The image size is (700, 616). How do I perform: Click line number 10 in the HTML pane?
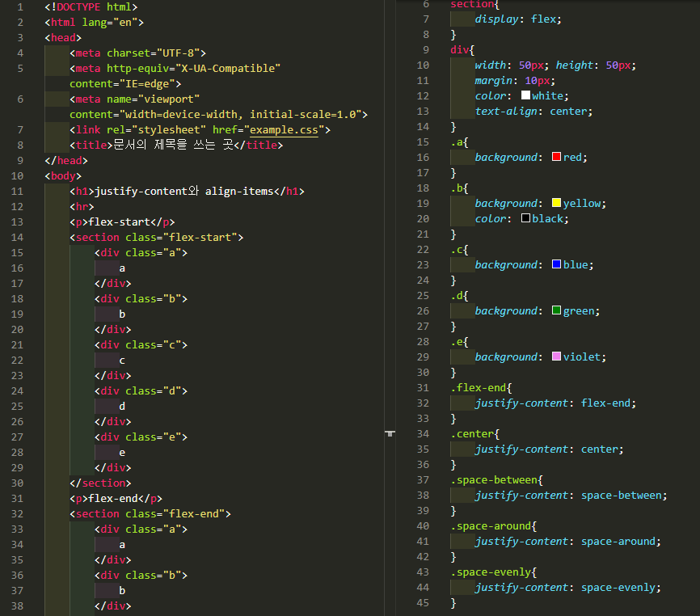pyautogui.click(x=17, y=176)
